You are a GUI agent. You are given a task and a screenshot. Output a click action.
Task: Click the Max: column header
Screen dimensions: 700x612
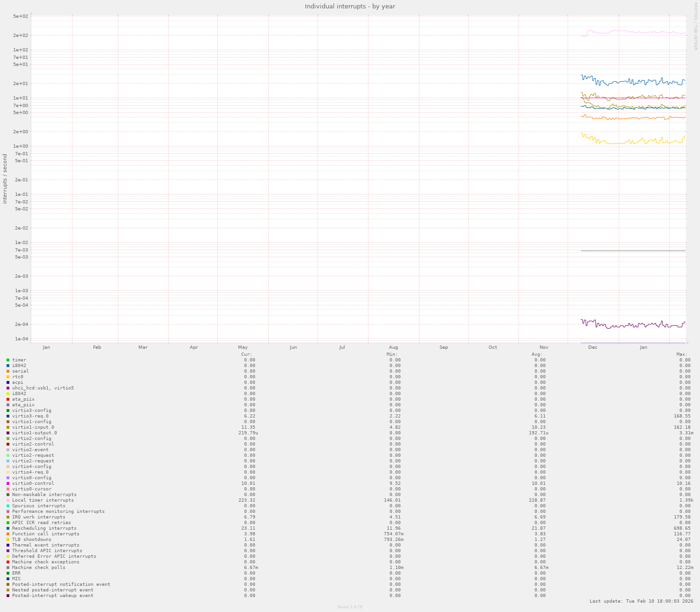pyautogui.click(x=682, y=354)
